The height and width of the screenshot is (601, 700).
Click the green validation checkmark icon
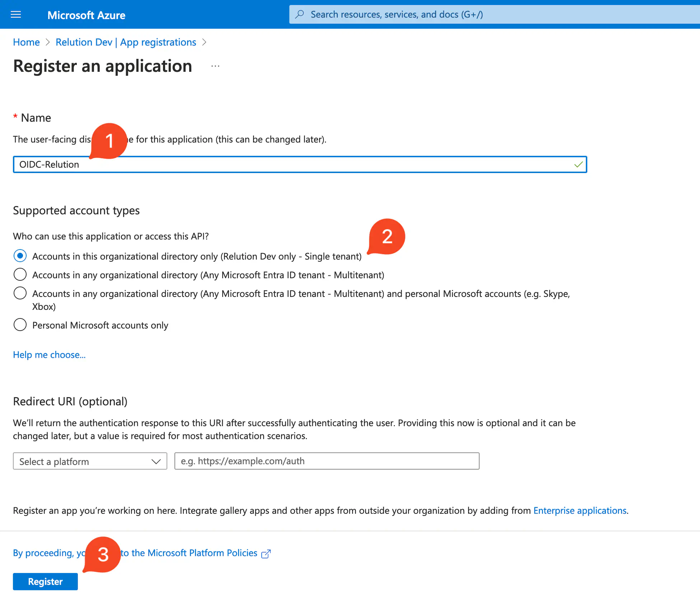578,164
